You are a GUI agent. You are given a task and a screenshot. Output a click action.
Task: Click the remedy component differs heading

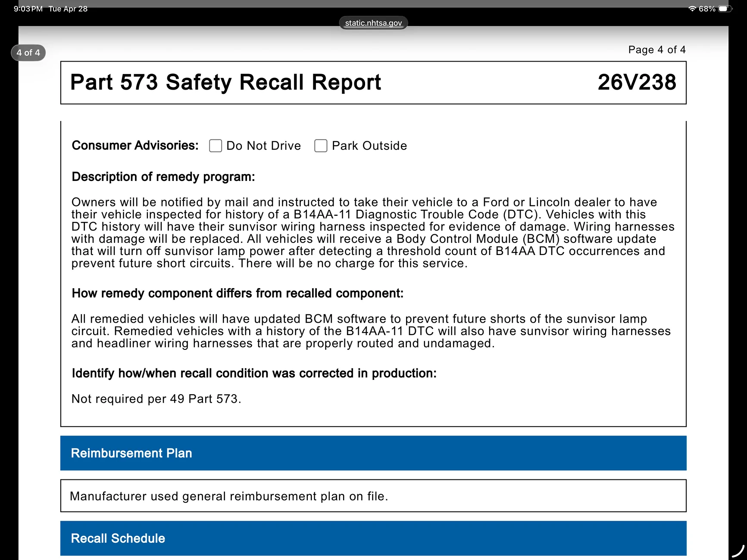[x=238, y=293]
